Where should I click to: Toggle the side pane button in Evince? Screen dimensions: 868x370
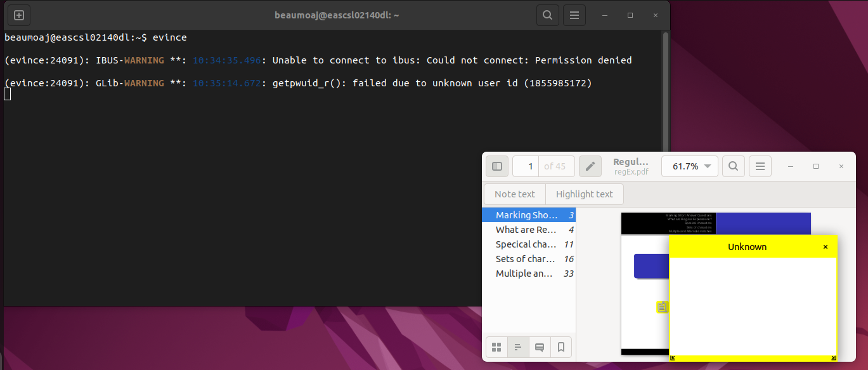pyautogui.click(x=497, y=166)
